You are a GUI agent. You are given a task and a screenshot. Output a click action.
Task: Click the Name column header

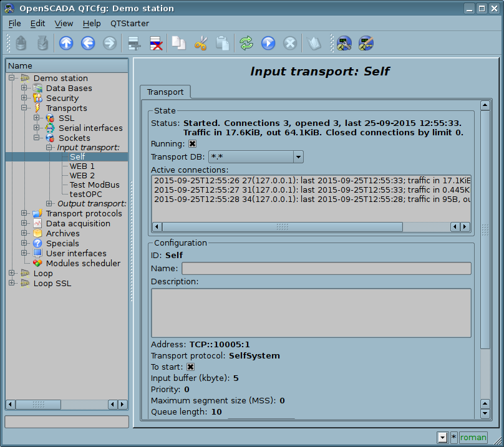67,66
